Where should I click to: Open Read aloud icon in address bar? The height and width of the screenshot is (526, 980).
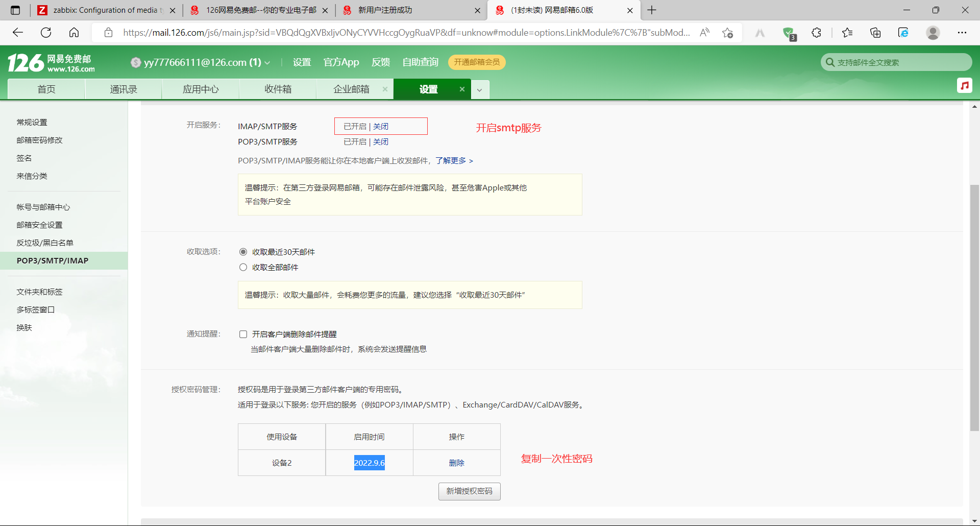click(x=705, y=33)
